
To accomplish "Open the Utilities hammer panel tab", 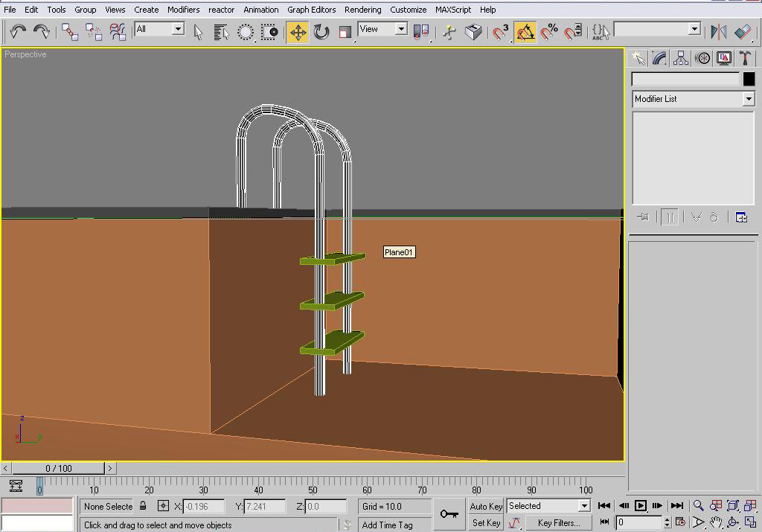I will pos(745,58).
